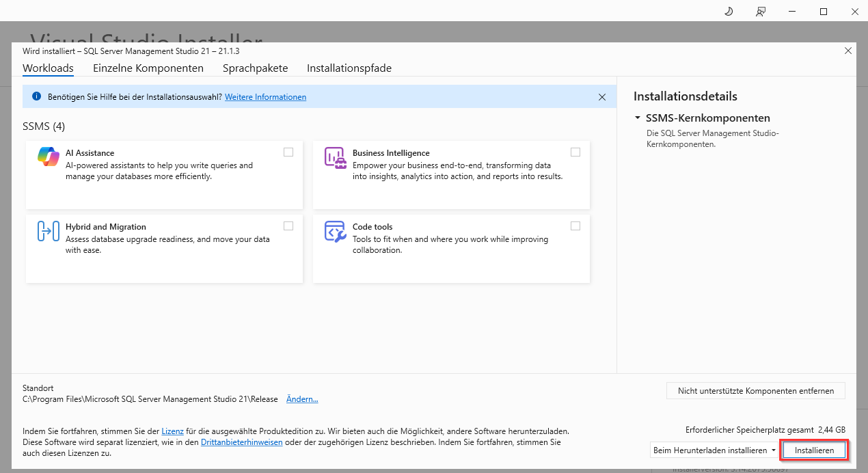Open the Weitere Informationen link

click(265, 97)
